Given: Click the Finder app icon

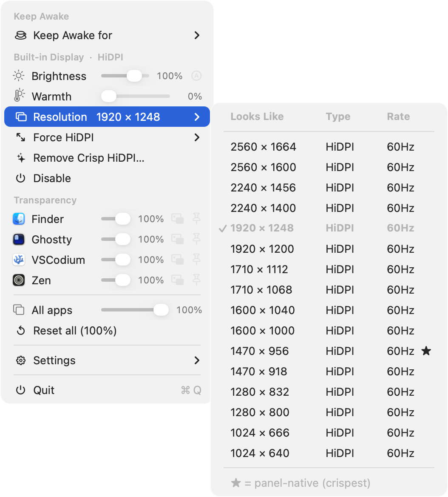Looking at the screenshot, I should tap(19, 219).
